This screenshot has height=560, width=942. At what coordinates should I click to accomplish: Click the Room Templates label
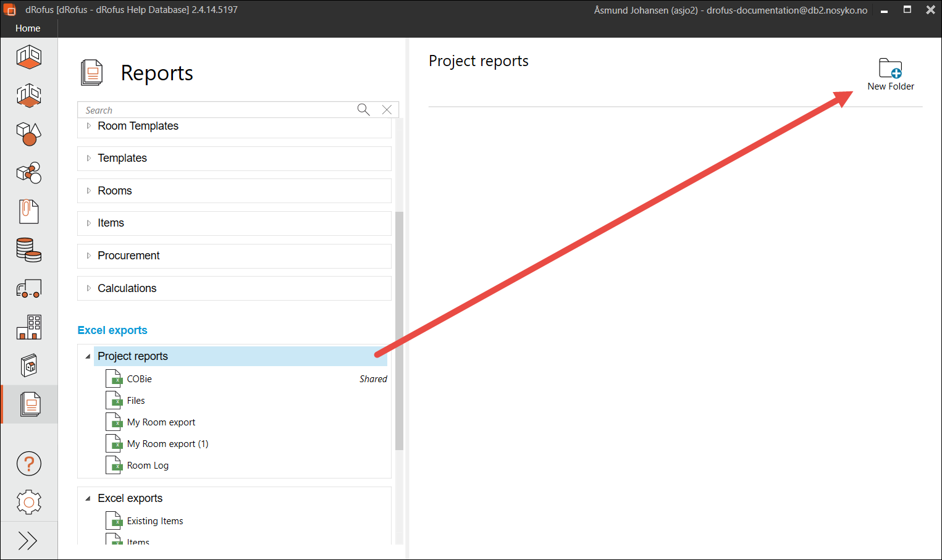[x=138, y=126]
